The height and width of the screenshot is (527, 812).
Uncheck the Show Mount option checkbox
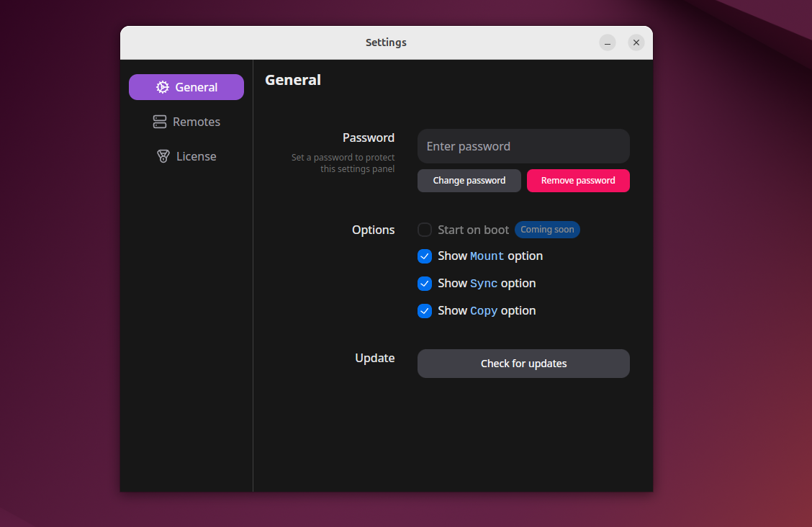[425, 256]
